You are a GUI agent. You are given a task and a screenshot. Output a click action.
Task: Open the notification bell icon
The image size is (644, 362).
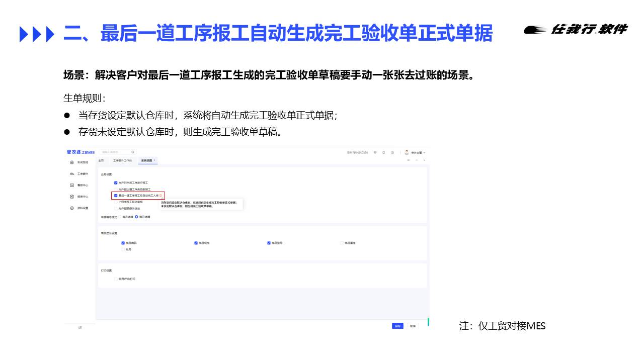point(383,152)
